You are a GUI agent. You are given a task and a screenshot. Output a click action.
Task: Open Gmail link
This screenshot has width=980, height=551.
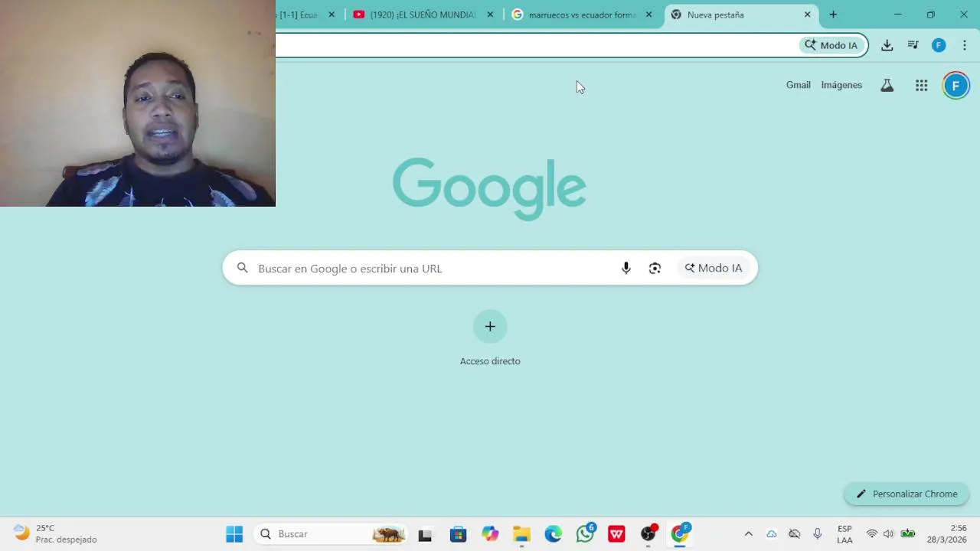coord(798,85)
